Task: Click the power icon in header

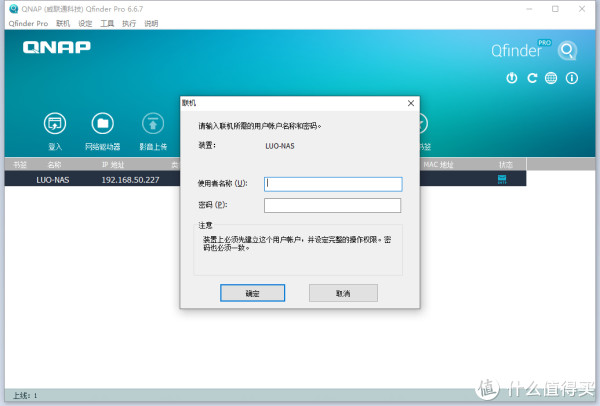Action: coord(512,78)
